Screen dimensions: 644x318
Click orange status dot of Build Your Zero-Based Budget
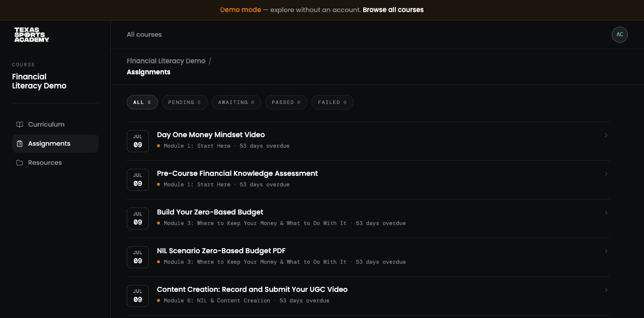[x=158, y=223]
